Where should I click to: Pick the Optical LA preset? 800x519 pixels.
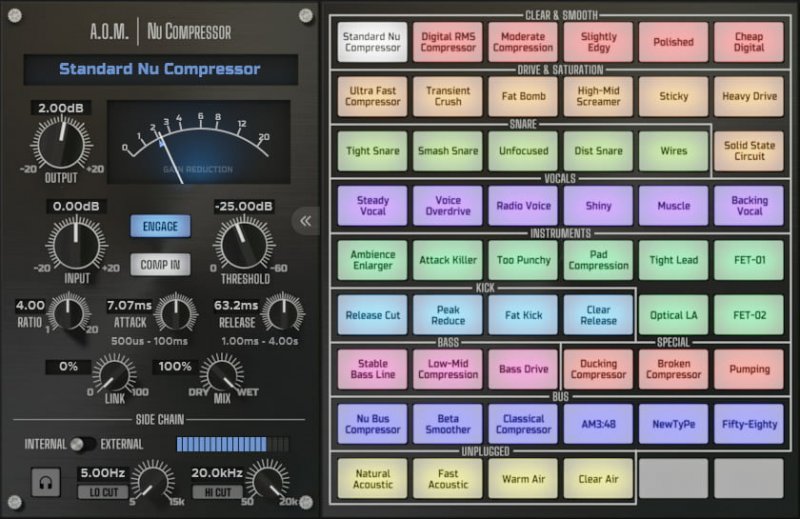click(x=673, y=315)
